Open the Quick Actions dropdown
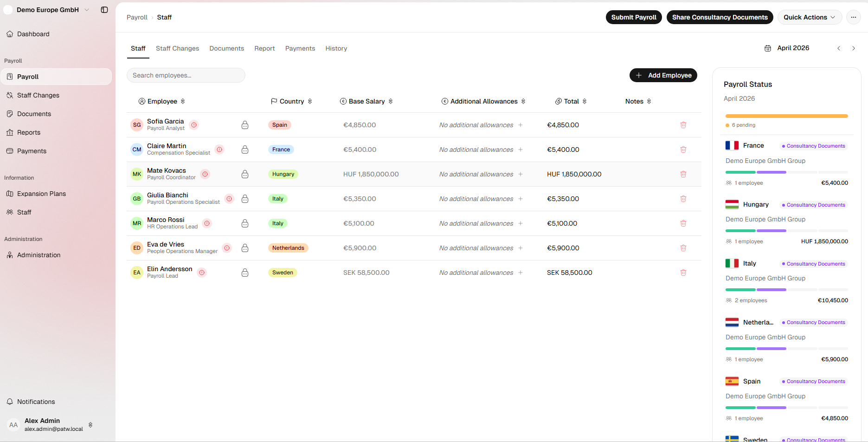868x442 pixels. (810, 17)
